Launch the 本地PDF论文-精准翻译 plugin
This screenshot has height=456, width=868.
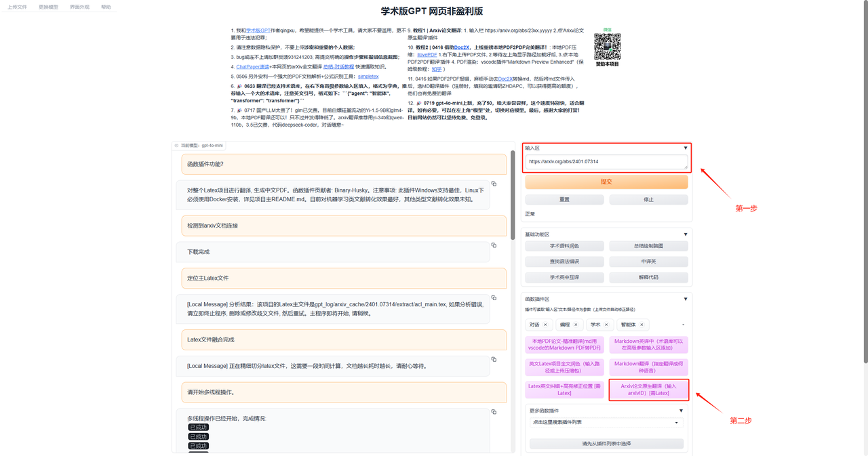click(x=564, y=344)
